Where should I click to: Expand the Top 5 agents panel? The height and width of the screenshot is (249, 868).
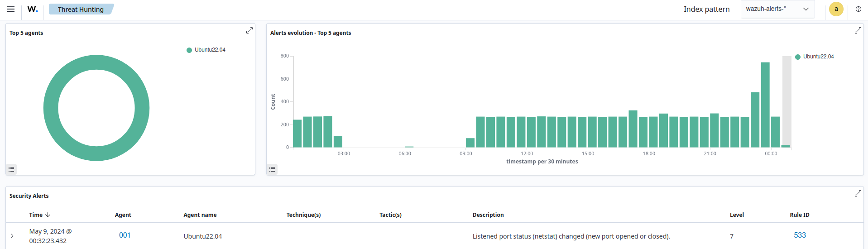249,30
